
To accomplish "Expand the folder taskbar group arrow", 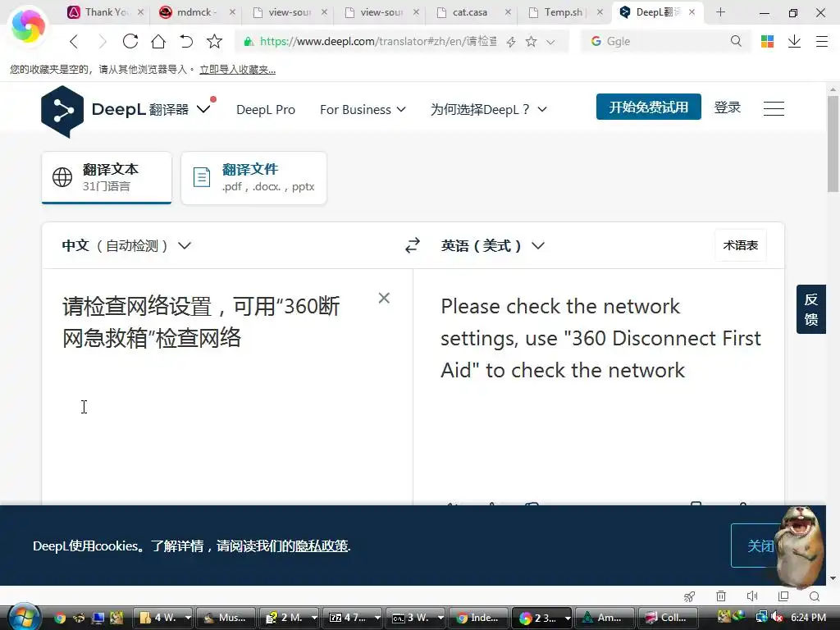I will click(188, 618).
